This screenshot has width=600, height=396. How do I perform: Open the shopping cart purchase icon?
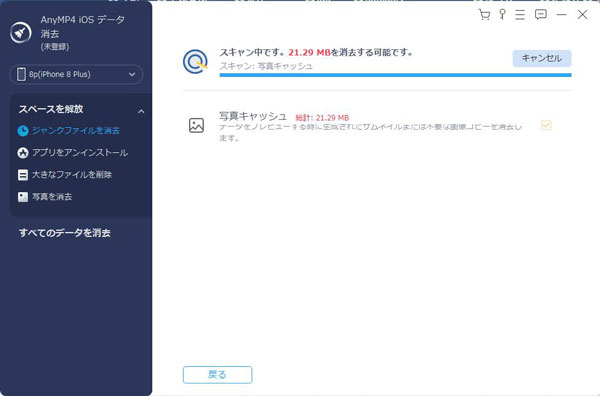[484, 15]
